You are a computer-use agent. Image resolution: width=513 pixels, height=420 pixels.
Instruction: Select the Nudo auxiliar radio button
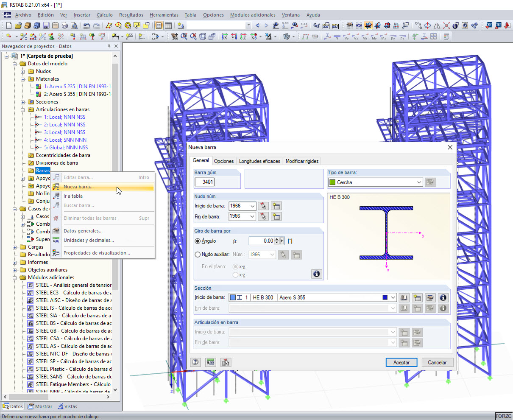pyautogui.click(x=198, y=255)
